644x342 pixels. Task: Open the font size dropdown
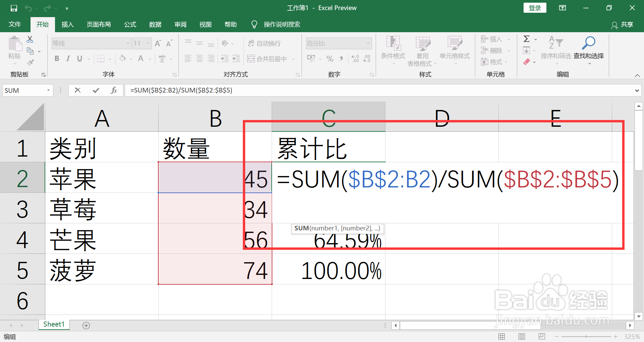pos(148,43)
